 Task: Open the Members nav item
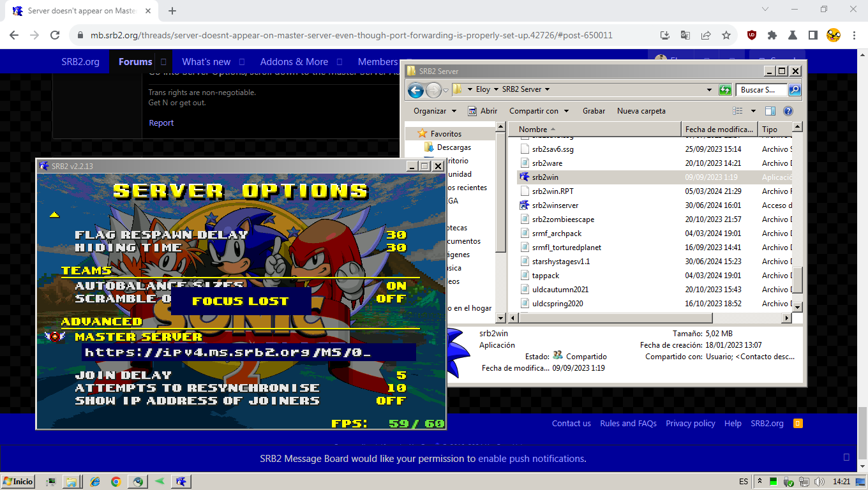pos(377,62)
